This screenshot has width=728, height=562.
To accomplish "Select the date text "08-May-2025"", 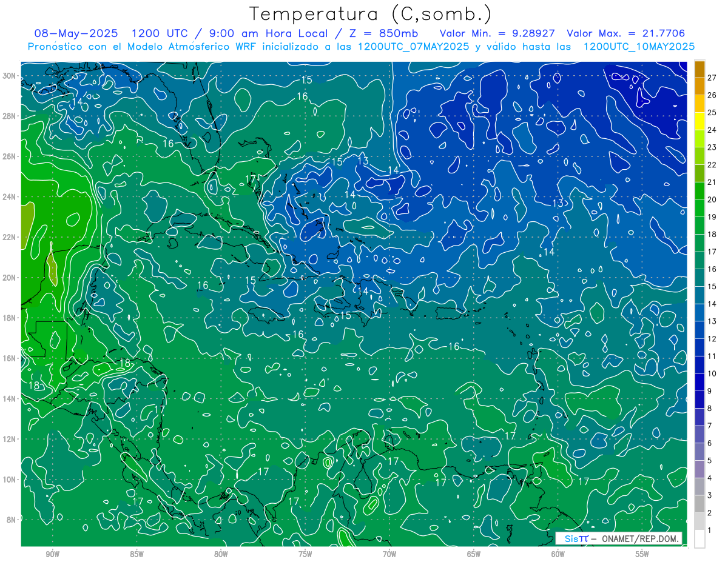I will coord(76,33).
